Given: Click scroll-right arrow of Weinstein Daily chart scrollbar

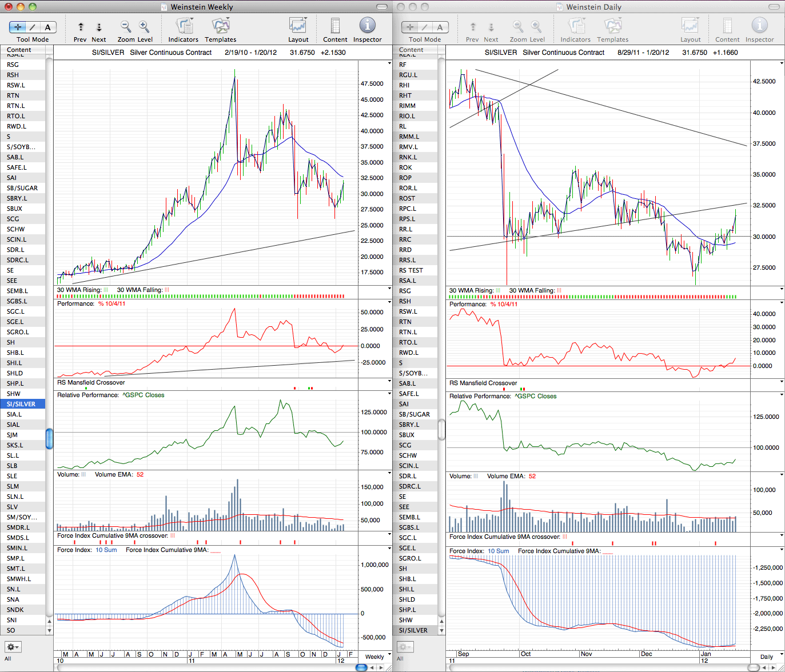Looking at the screenshot, I should (x=774, y=667).
